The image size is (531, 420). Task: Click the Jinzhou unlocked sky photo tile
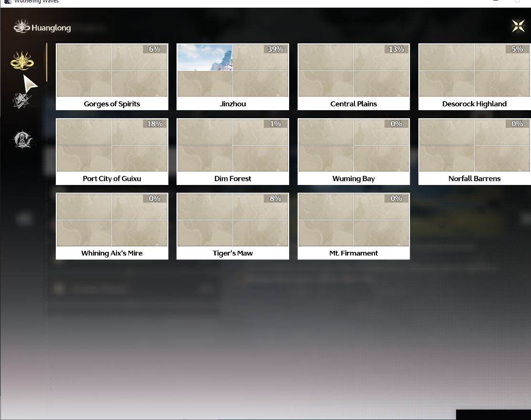coord(205,58)
